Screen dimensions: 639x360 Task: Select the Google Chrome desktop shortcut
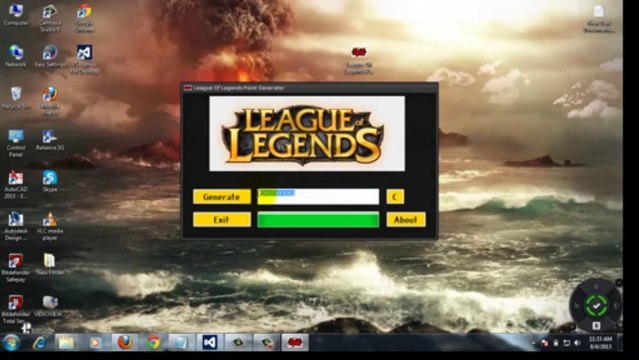coord(84,18)
